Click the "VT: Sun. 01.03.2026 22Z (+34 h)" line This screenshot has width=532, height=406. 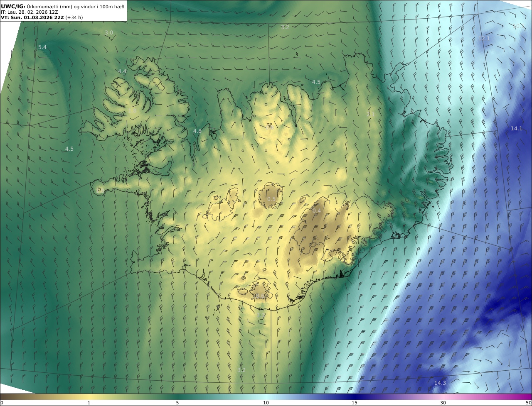click(42, 18)
